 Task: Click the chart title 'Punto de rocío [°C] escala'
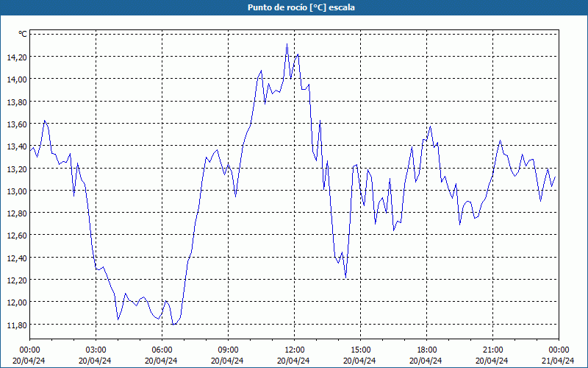point(301,7)
